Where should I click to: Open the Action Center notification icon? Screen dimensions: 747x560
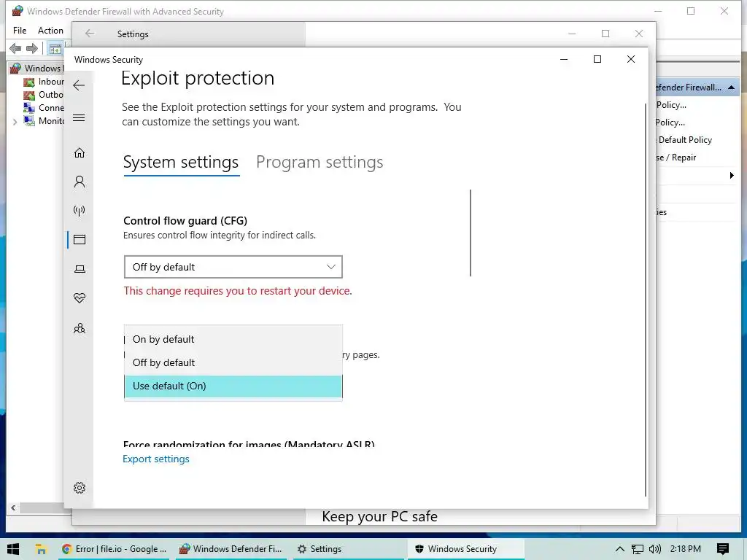click(723, 549)
